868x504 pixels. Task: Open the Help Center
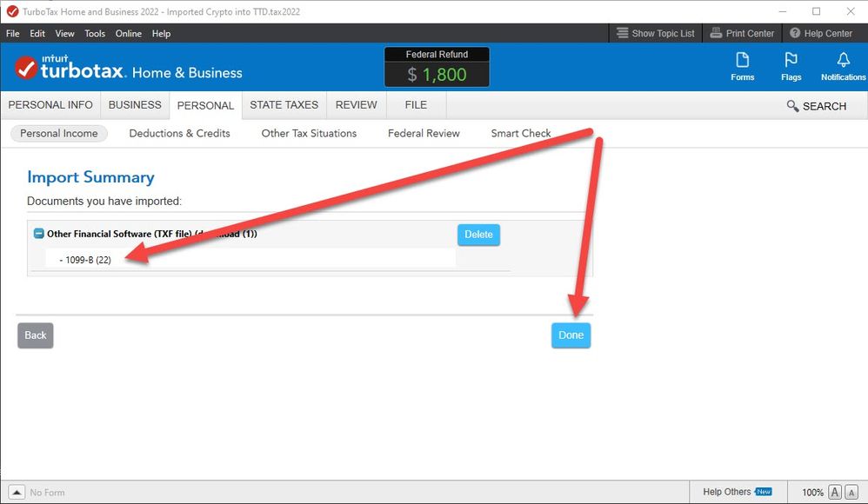click(x=820, y=33)
